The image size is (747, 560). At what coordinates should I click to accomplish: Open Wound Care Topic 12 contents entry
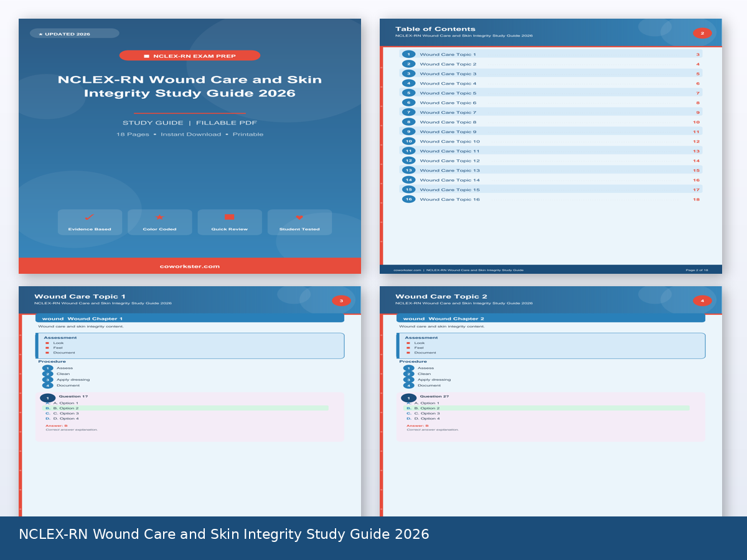click(449, 161)
